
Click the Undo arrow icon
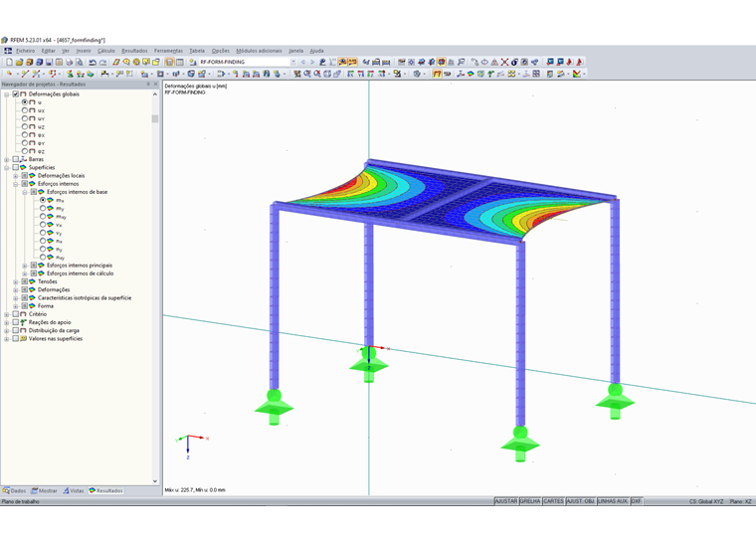[x=93, y=62]
